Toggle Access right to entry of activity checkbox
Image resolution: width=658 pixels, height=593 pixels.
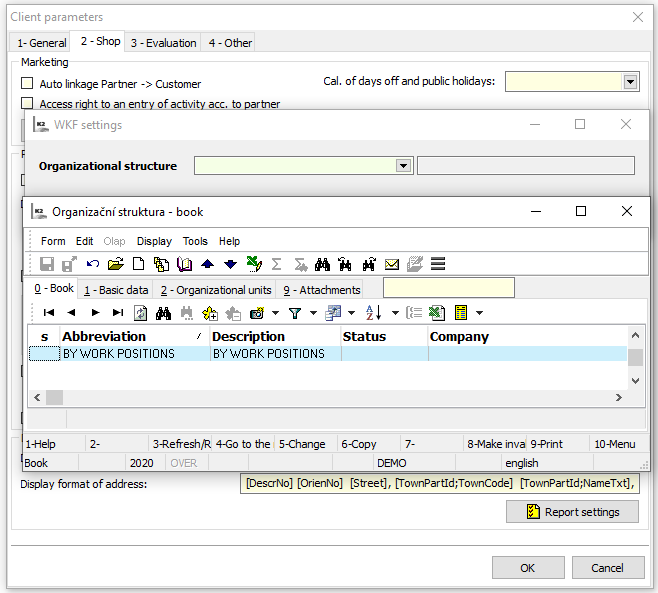pos(27,103)
